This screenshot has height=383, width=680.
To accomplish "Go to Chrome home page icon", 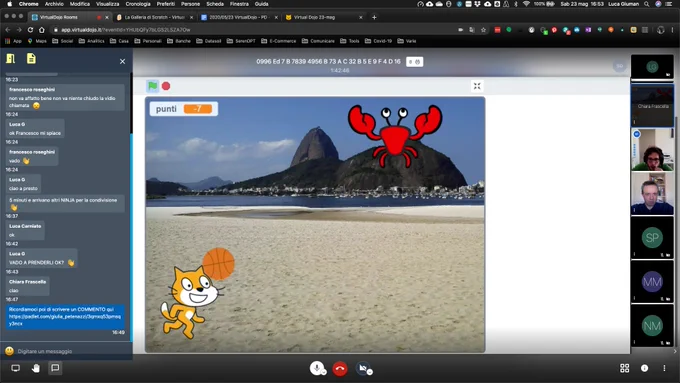I will (42, 30).
